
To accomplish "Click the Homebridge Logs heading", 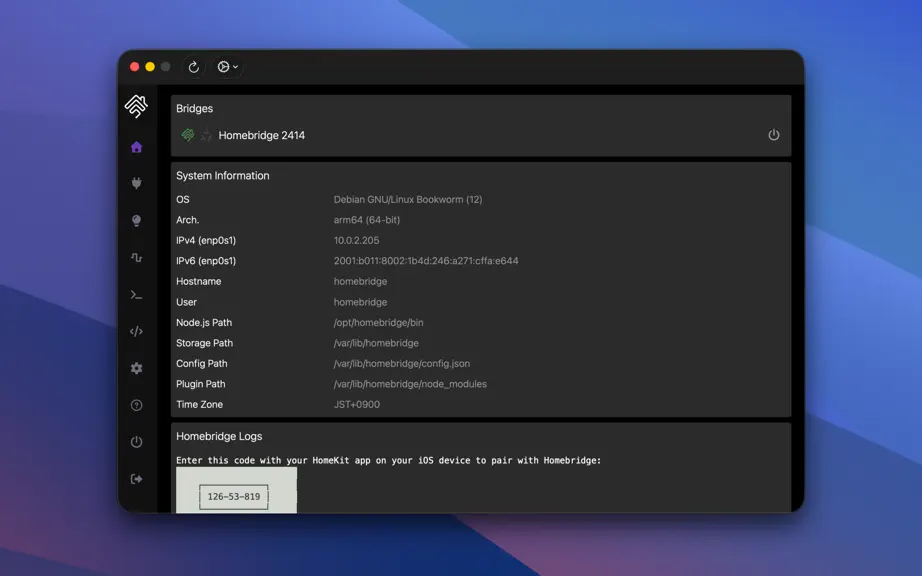I will tap(219, 436).
